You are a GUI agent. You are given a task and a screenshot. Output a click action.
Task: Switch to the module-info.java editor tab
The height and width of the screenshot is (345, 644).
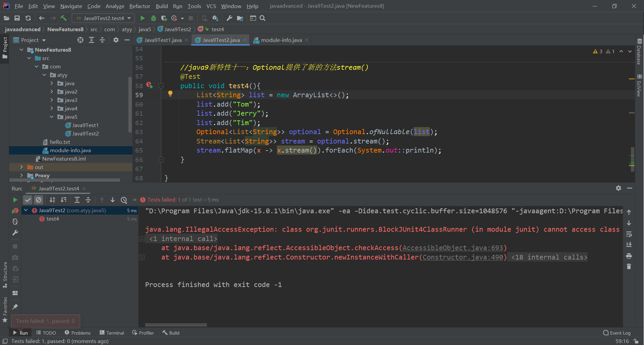[x=281, y=40]
